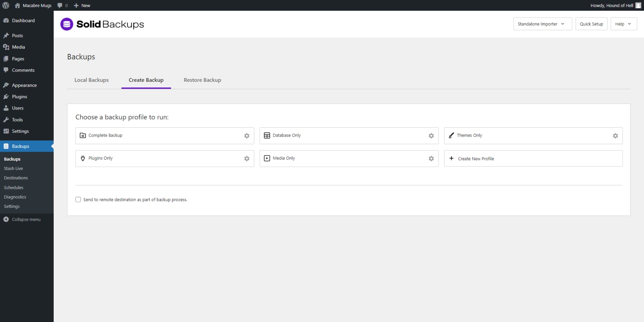Select the Media Only video icon
Viewport: 644px width, 322px height.
[x=267, y=158]
